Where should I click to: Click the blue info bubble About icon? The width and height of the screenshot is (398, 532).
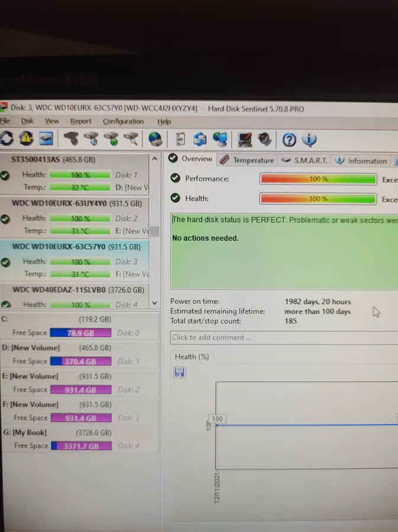coord(309,140)
